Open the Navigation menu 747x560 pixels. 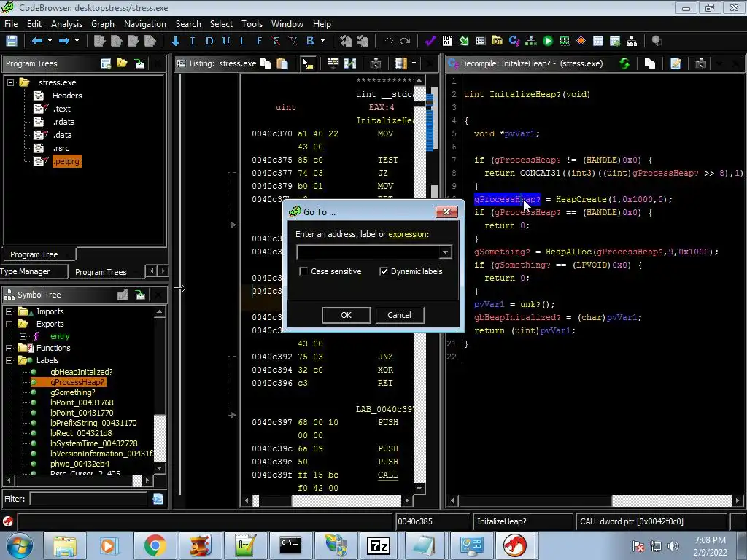coord(145,24)
